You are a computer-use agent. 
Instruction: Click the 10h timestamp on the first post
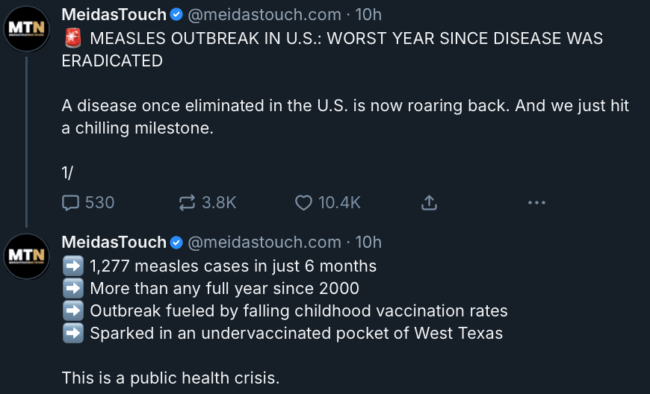coord(368,15)
